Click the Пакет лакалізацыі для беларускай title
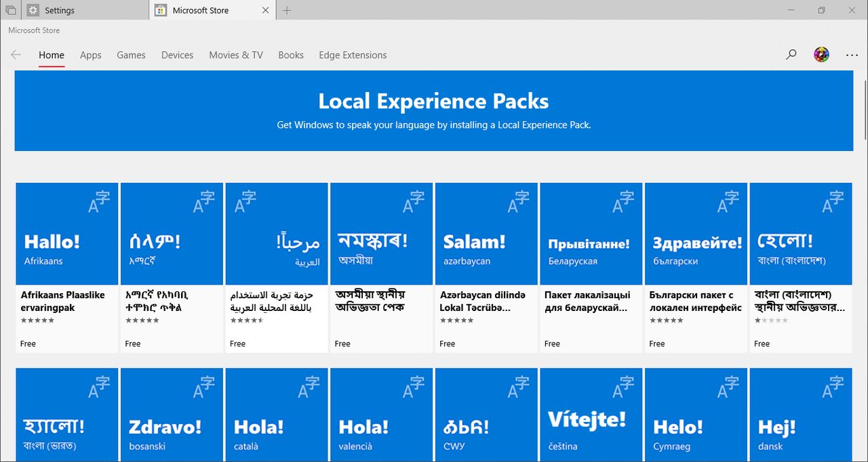The image size is (868, 462). [587, 301]
